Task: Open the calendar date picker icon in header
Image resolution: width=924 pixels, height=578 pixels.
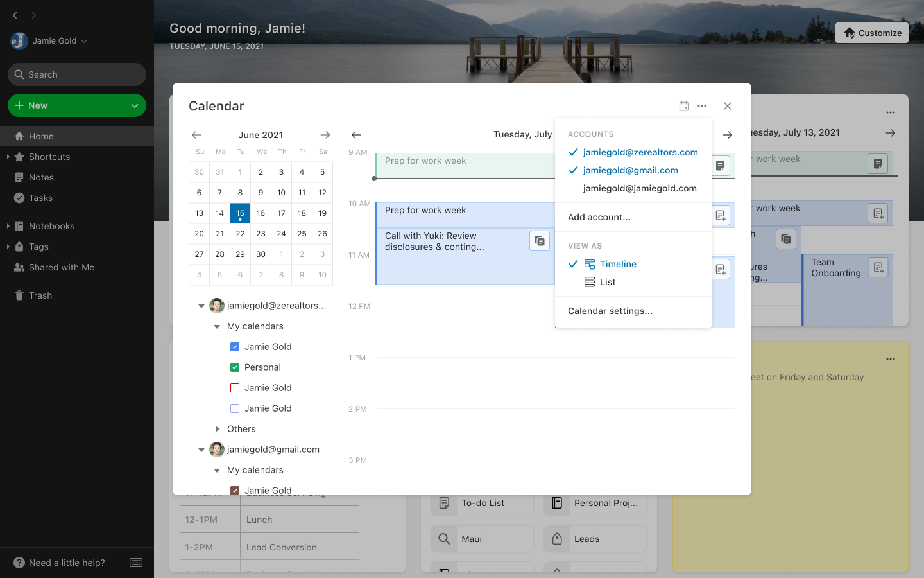Action: [684, 106]
